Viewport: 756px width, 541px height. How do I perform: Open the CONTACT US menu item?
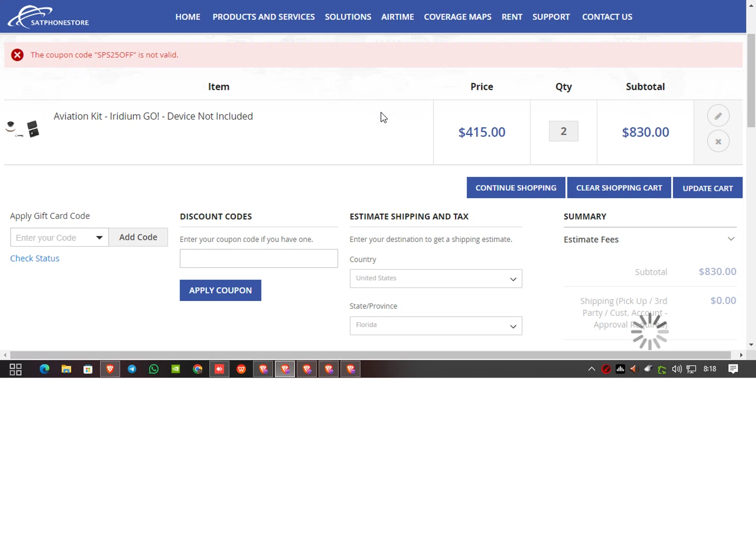pos(607,17)
